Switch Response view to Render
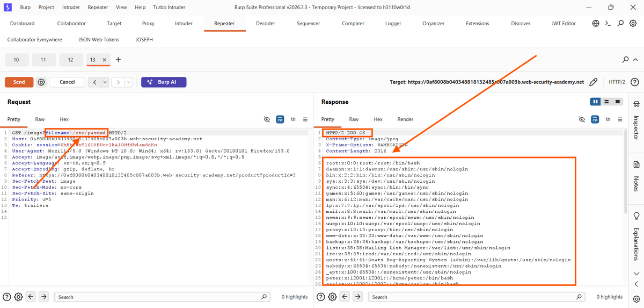 [x=405, y=119]
